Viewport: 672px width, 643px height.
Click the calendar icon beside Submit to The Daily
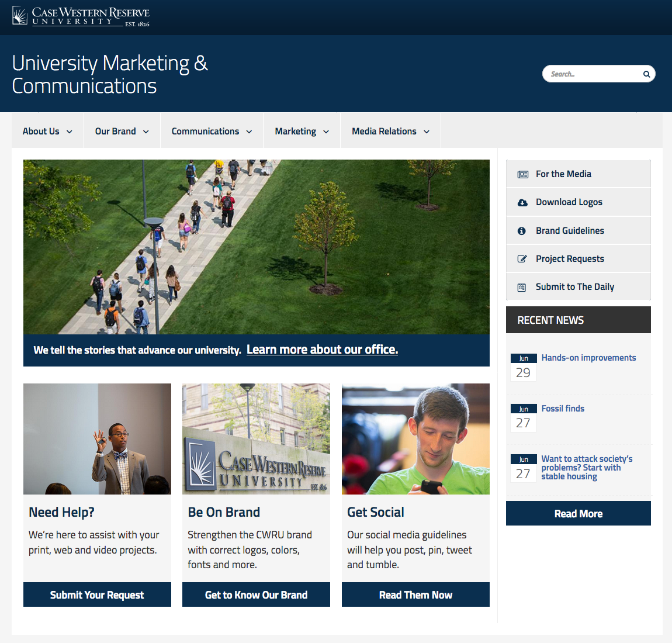522,287
